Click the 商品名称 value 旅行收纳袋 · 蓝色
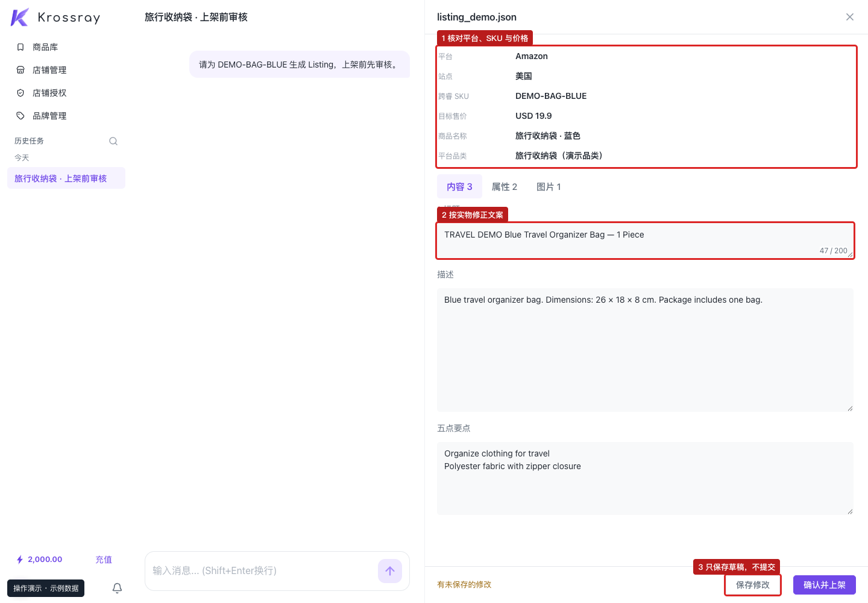Viewport: 868px width, 603px height. [x=548, y=136]
